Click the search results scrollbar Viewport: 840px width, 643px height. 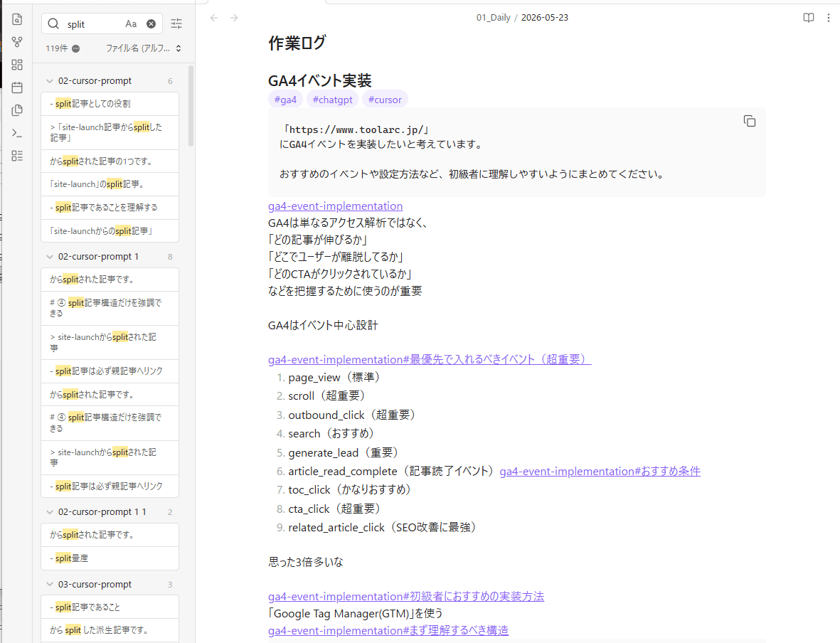tap(191, 106)
